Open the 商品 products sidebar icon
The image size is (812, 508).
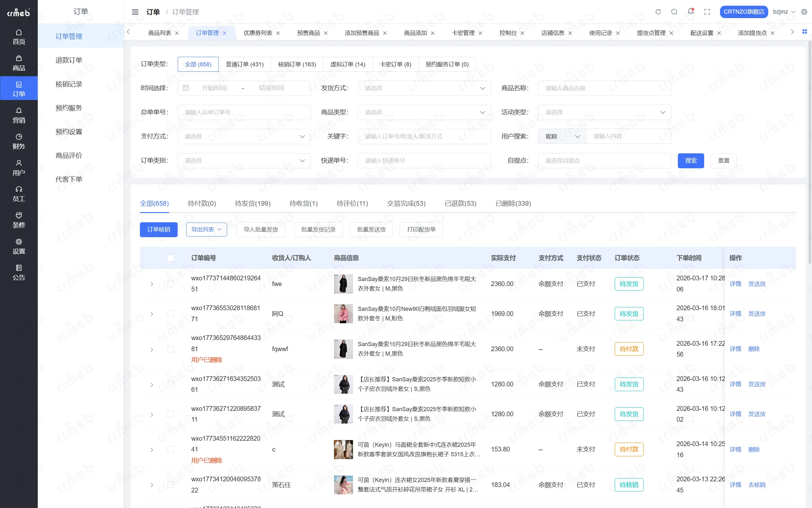click(x=19, y=63)
